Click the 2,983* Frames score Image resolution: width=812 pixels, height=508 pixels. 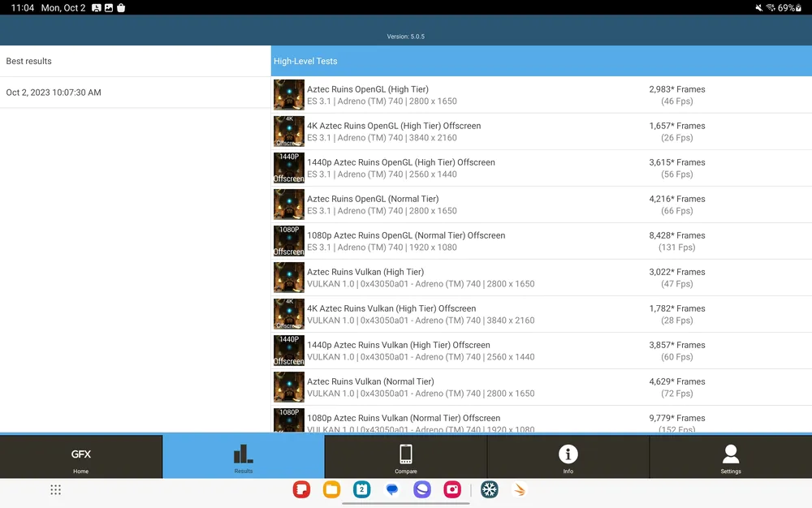[677, 89]
